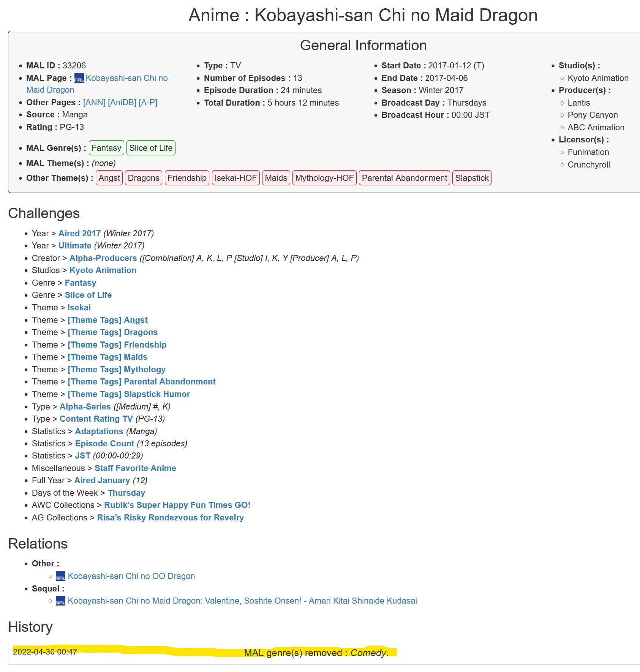The height and width of the screenshot is (672, 640).
Task: Open the [Theme Tags] Angst link
Action: pyautogui.click(x=107, y=320)
